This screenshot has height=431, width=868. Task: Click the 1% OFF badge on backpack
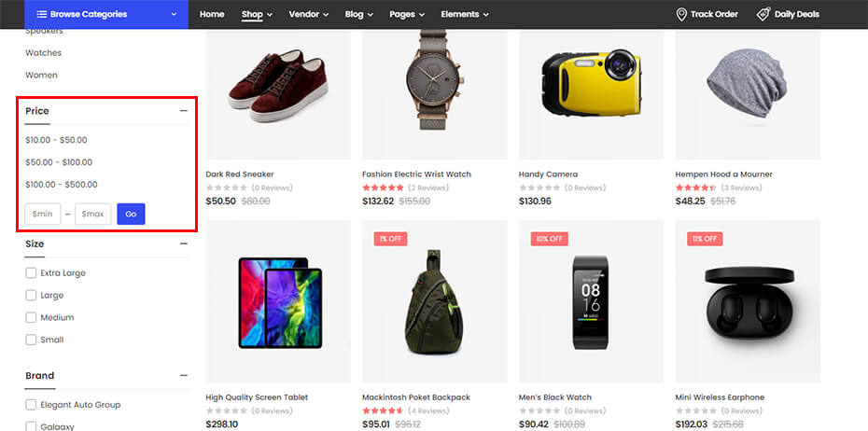coord(390,239)
